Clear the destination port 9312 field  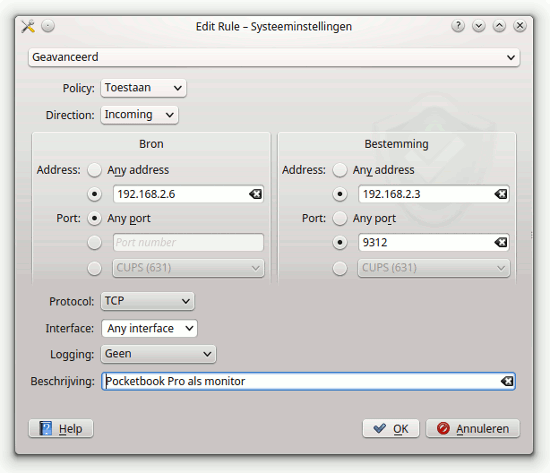[x=501, y=242]
